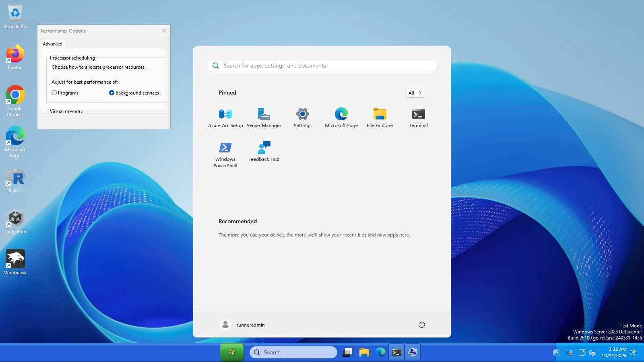Screen dimensions: 644x362
Task: Launch Terminal from pinned apps
Action: point(419,118)
